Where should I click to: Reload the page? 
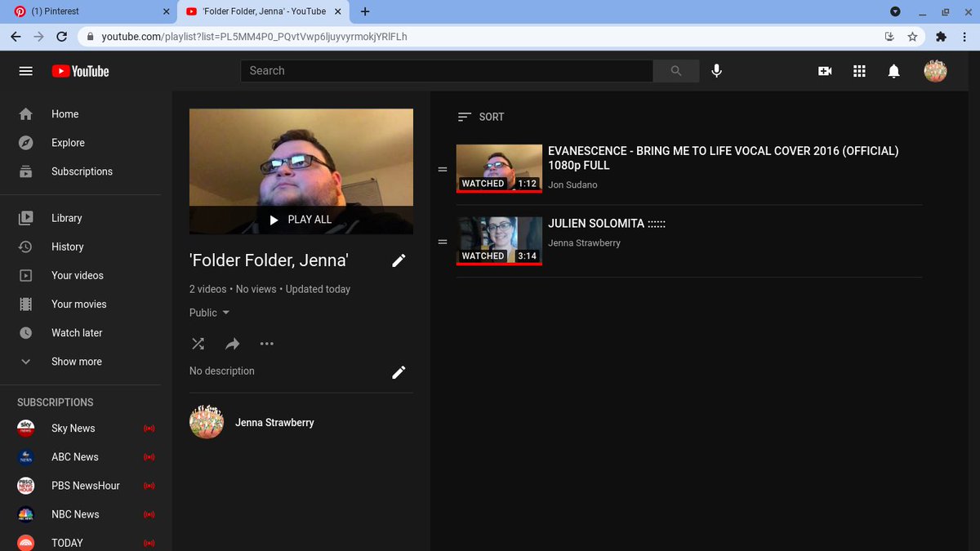coord(61,37)
